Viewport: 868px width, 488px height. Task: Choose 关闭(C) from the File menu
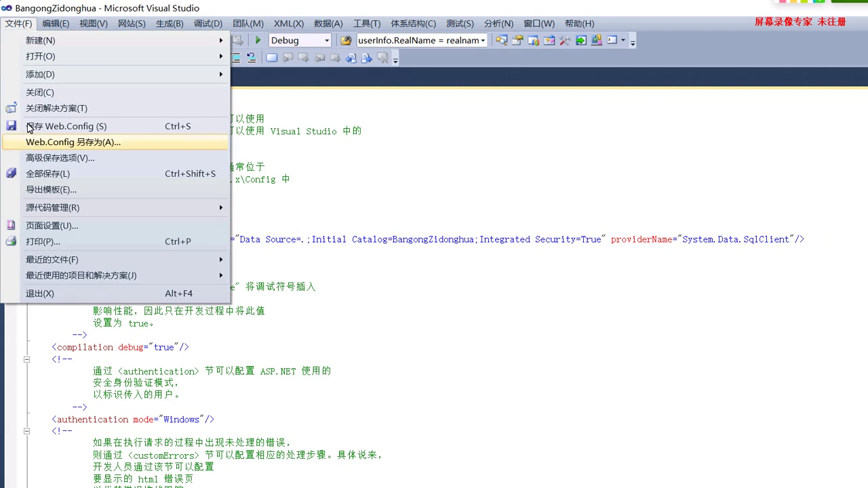(115, 92)
